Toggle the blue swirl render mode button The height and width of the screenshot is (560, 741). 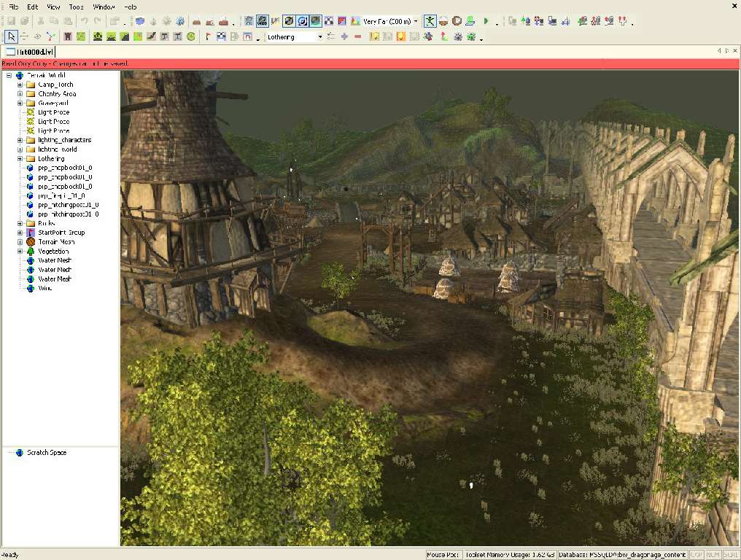302,21
